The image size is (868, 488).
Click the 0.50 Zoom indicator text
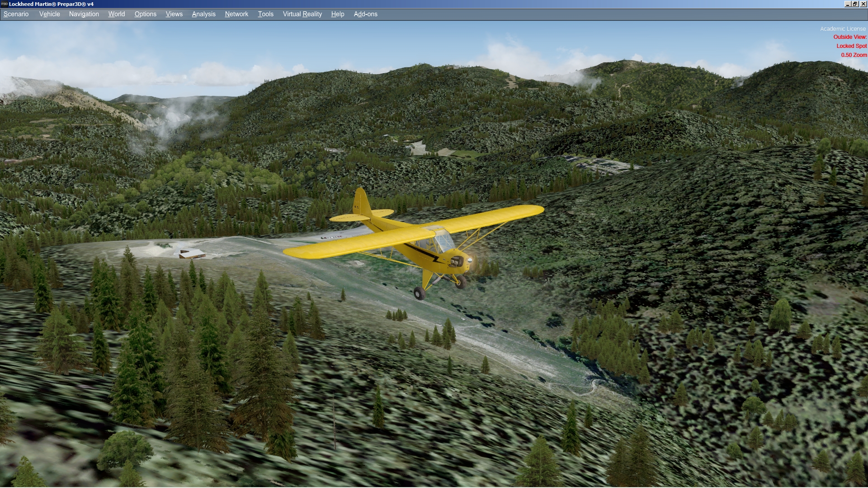tap(854, 55)
